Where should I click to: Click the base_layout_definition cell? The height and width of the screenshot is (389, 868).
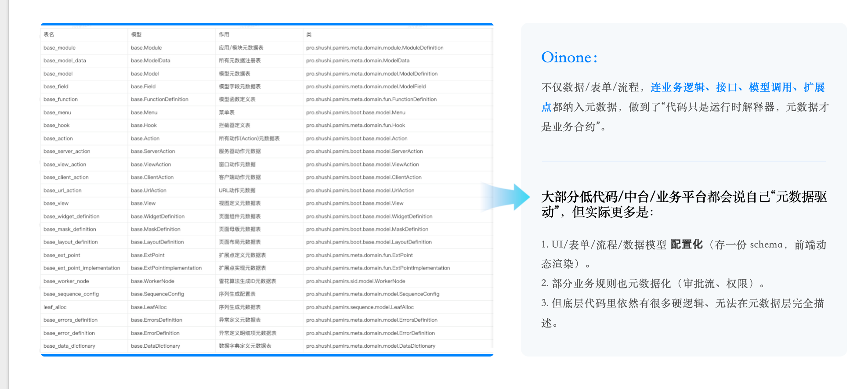click(x=71, y=242)
